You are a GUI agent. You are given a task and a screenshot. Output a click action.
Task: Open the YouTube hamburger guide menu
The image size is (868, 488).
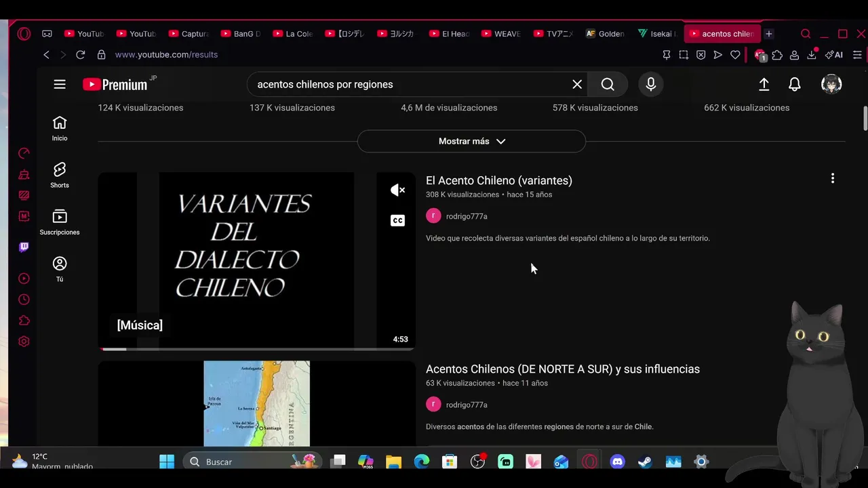coord(60,84)
